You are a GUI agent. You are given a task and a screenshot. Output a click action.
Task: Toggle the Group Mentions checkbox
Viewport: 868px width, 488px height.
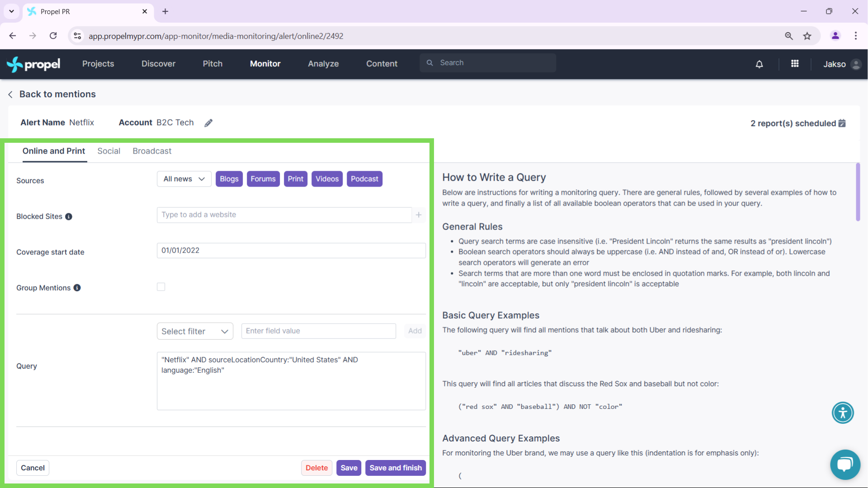pos(161,287)
